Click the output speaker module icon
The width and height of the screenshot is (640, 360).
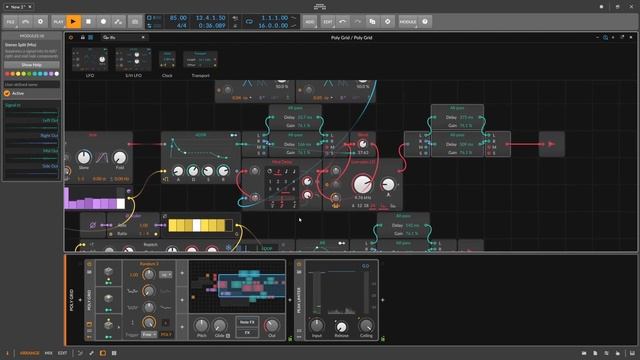(551, 144)
